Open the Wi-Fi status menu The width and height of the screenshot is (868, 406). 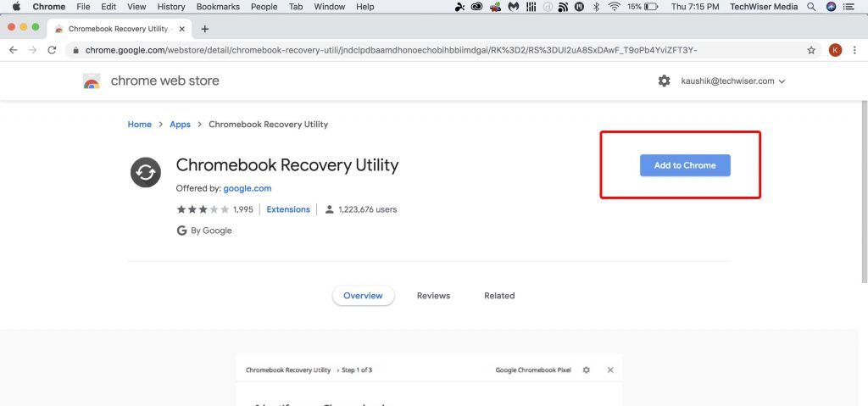[x=614, y=7]
